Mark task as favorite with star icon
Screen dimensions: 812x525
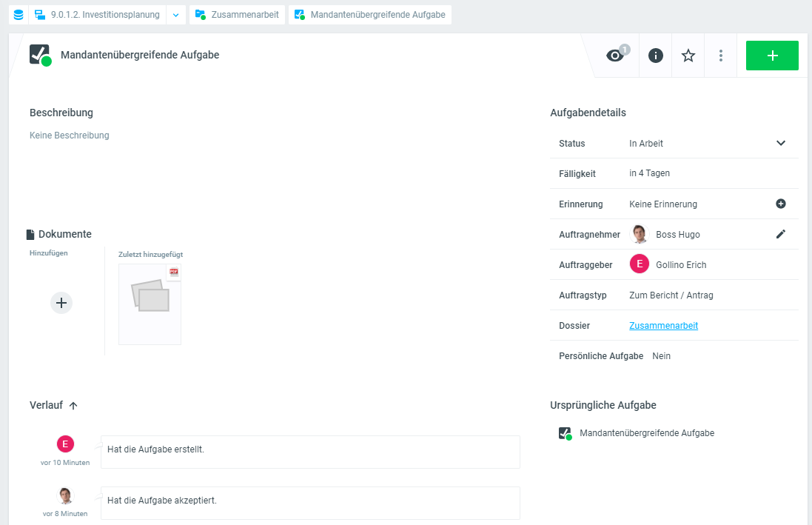click(688, 56)
